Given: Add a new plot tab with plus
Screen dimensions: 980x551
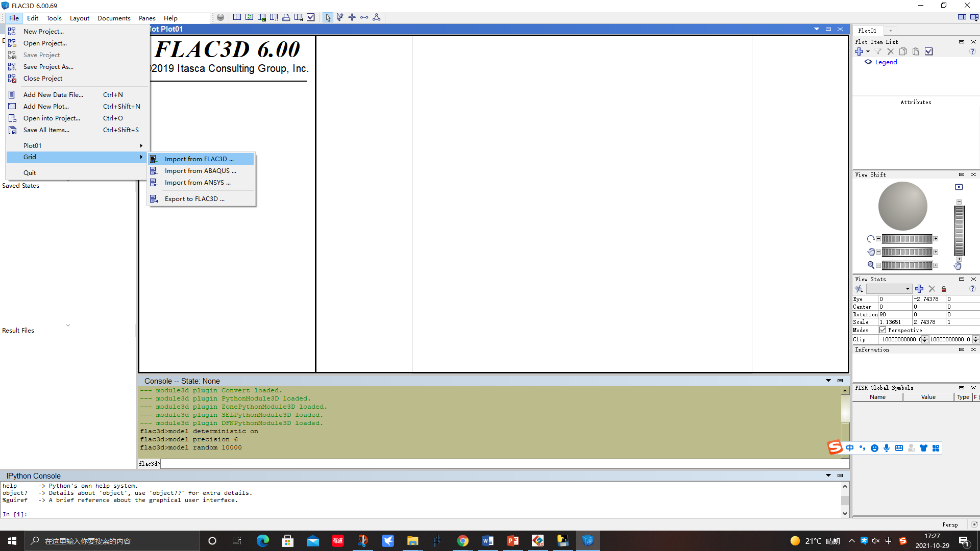Looking at the screenshot, I should [x=891, y=31].
